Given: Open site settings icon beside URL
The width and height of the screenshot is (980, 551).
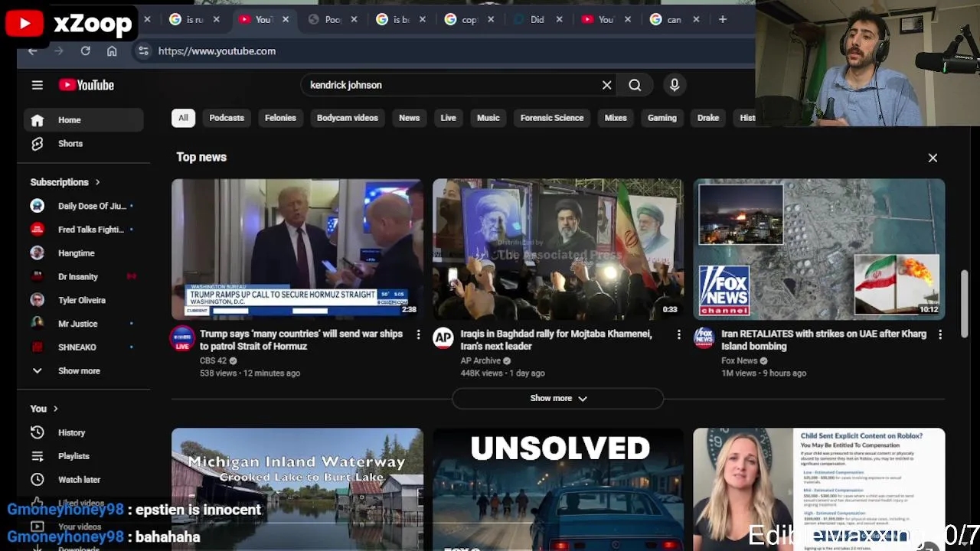Looking at the screenshot, I should [x=143, y=51].
